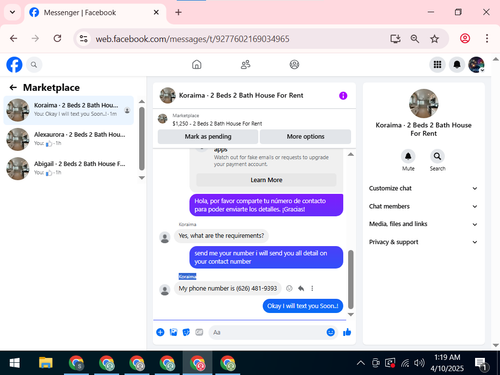Click the chat messages scrollbar thumb
This screenshot has width=500, height=375.
click(x=351, y=279)
